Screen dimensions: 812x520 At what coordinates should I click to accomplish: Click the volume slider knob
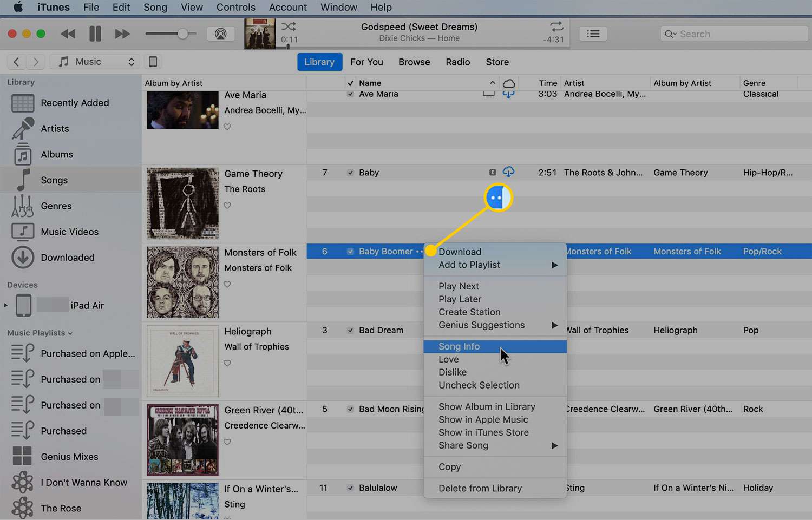tap(183, 34)
